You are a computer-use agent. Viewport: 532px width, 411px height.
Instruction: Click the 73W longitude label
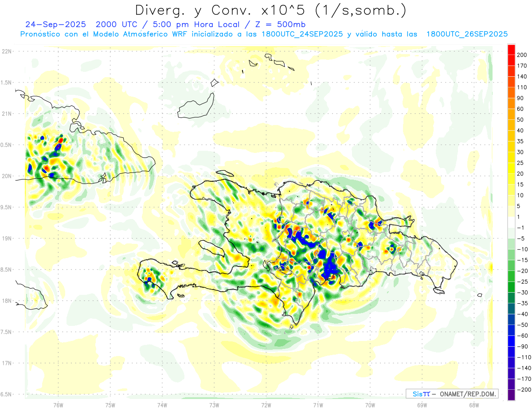[x=214, y=405]
